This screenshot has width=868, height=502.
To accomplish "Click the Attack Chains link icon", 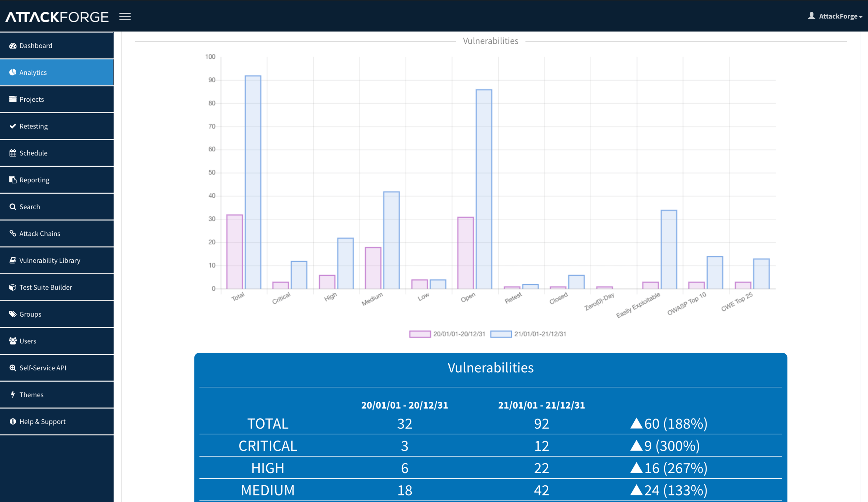I will (13, 233).
